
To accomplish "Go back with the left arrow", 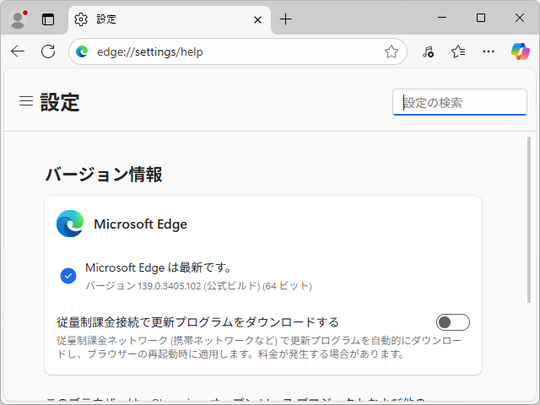I will [18, 52].
